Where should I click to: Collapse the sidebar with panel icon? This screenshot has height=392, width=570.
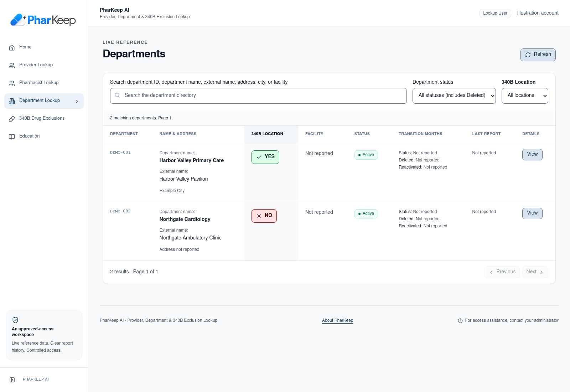click(12, 380)
